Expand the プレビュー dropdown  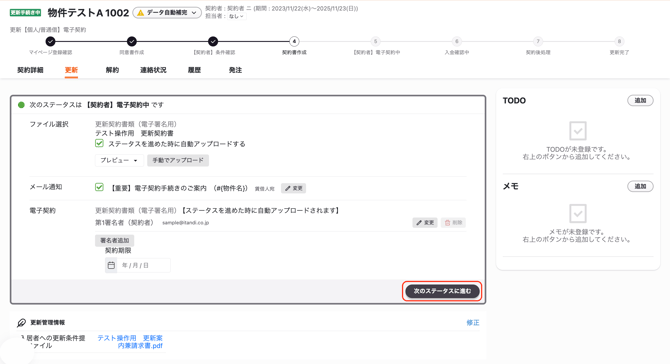click(x=119, y=160)
